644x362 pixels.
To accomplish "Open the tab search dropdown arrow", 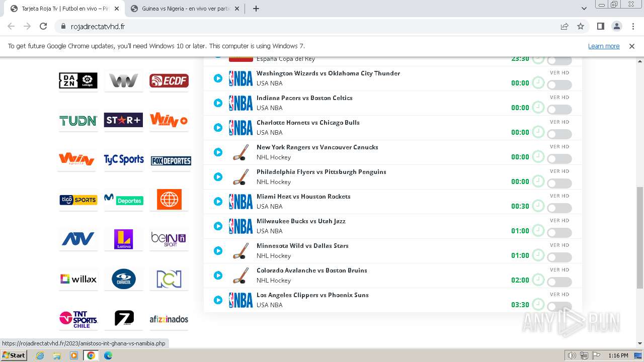I will point(584,9).
